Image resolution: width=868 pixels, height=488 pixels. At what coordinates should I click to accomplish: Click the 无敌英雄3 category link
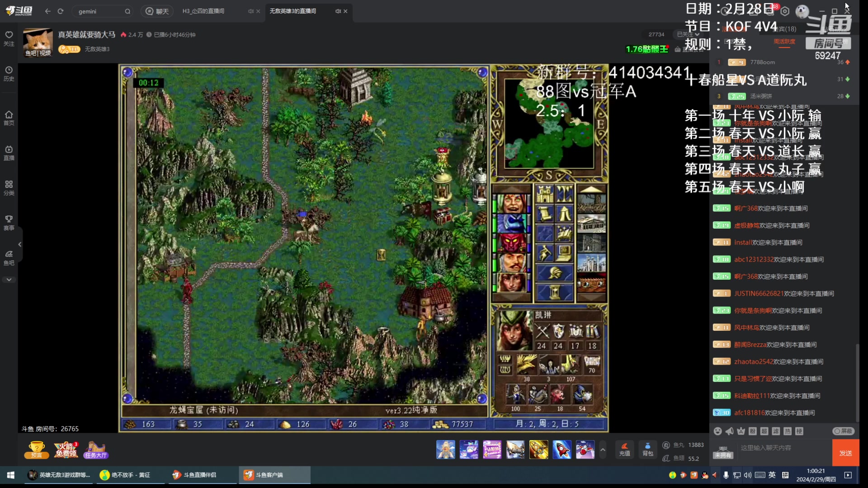97,49
